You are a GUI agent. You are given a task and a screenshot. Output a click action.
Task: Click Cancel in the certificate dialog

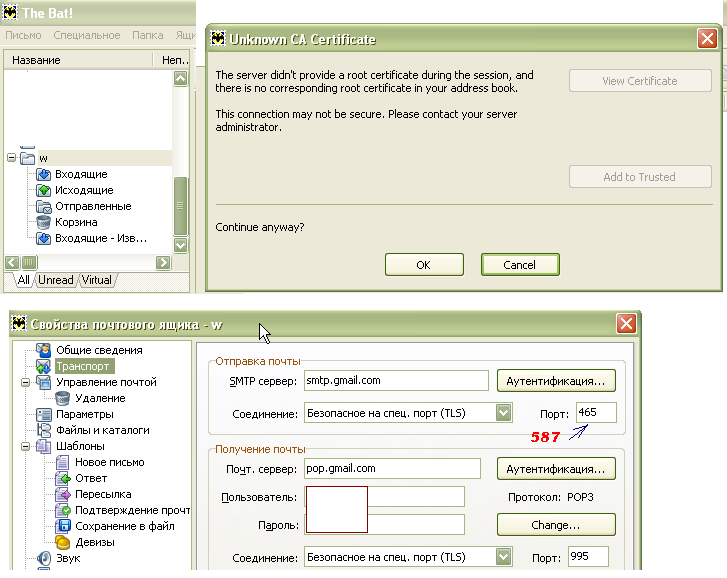pyautogui.click(x=520, y=265)
